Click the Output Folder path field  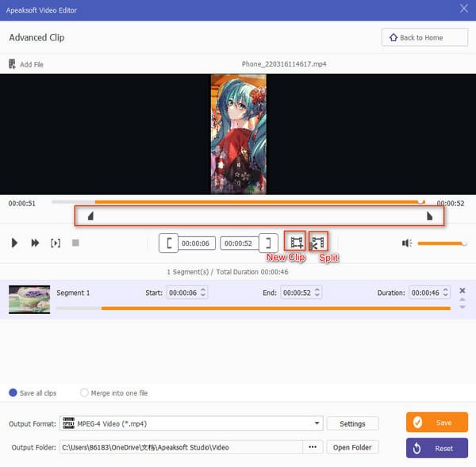(181, 447)
